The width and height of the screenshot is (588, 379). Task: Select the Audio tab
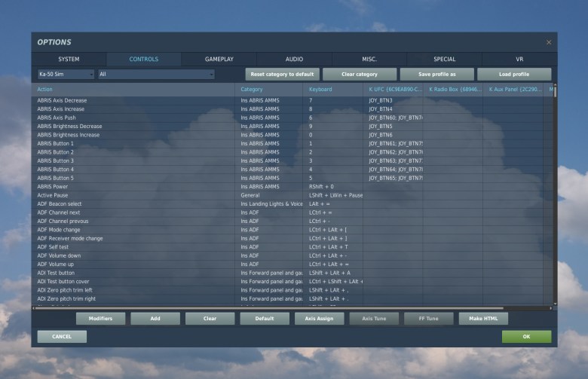294,59
